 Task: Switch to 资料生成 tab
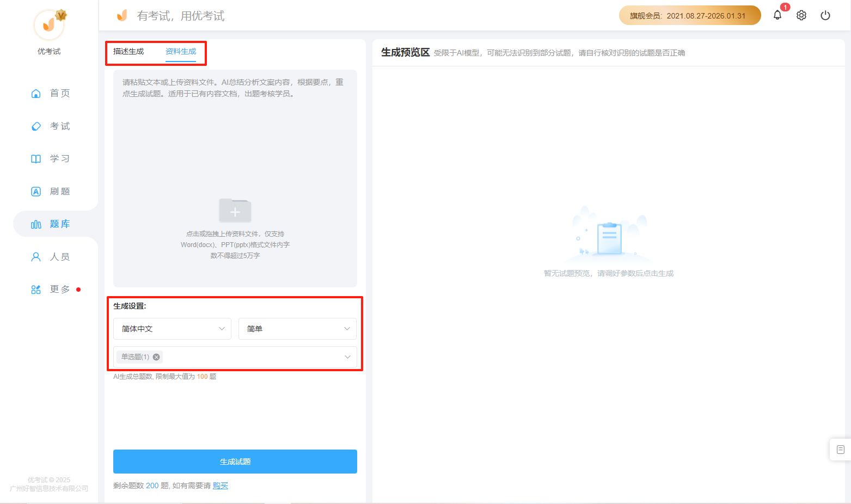point(181,51)
